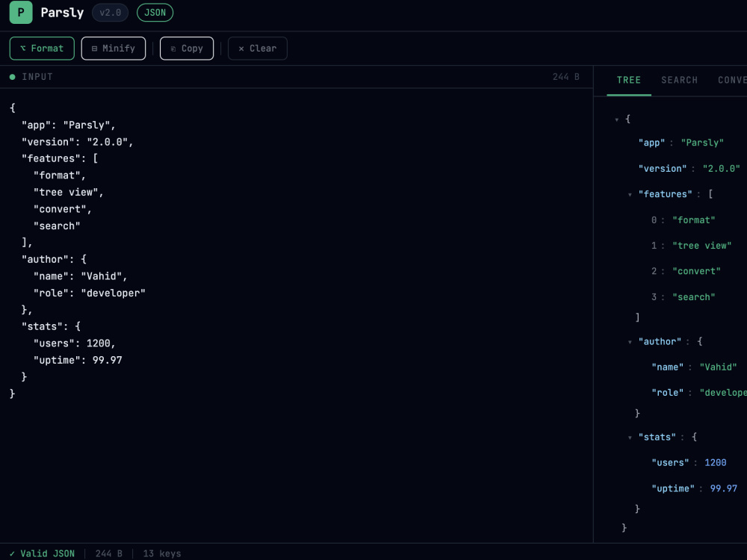Viewport: 747px width, 560px height.
Task: Click input line "features": [
Action: 60,158
